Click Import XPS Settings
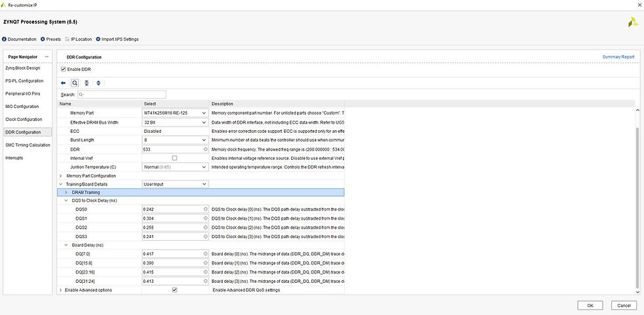 click(117, 39)
